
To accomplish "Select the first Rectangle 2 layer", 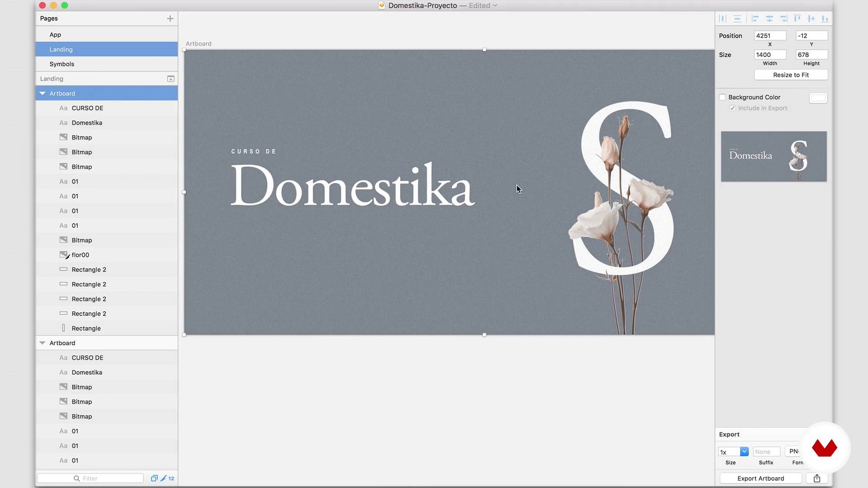I will (107, 269).
